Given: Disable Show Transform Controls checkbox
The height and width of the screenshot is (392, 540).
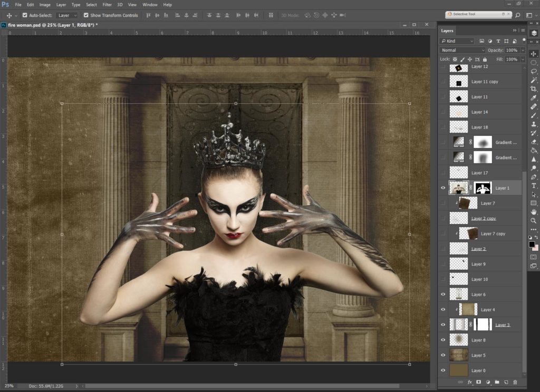Looking at the screenshot, I should point(86,15).
